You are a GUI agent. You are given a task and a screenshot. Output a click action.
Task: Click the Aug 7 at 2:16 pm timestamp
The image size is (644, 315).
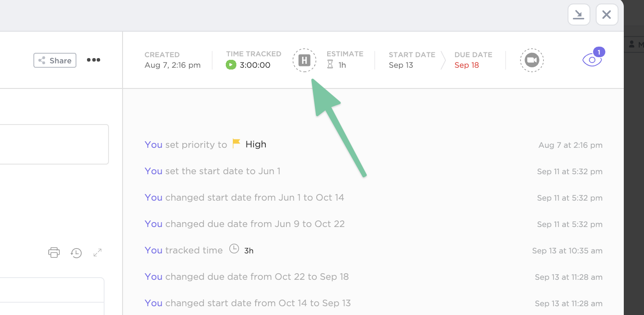[570, 145]
